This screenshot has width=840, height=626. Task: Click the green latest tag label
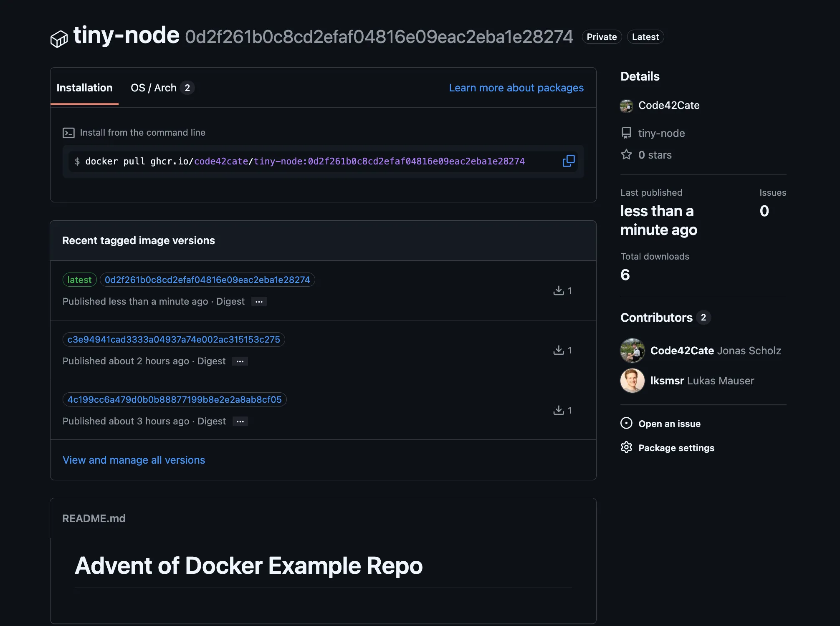coord(79,280)
